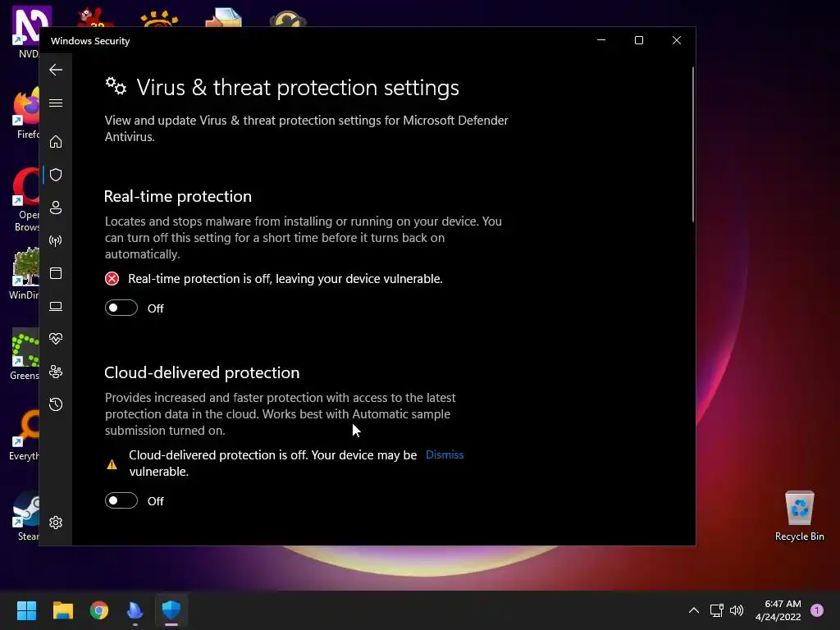Go back using the back arrow

point(56,70)
